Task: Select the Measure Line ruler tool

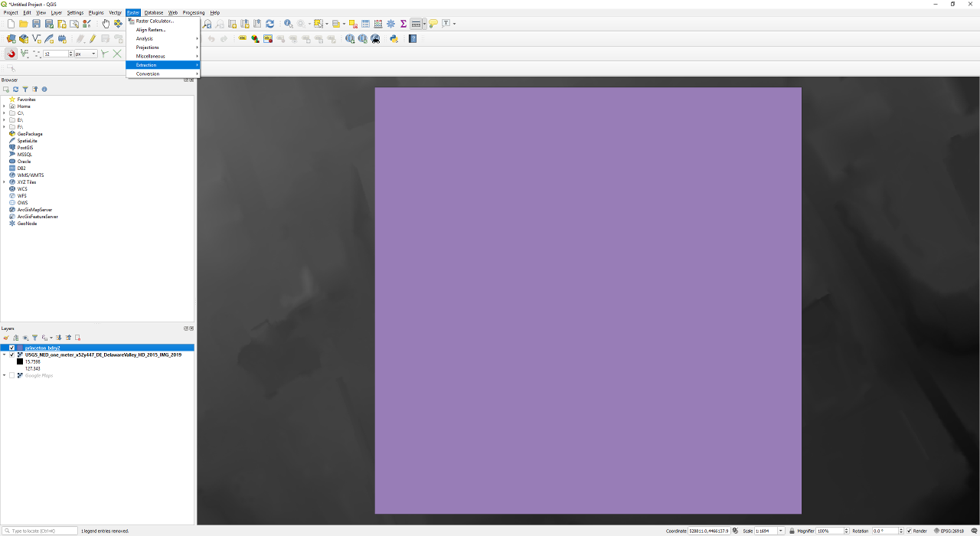Action: click(x=416, y=24)
